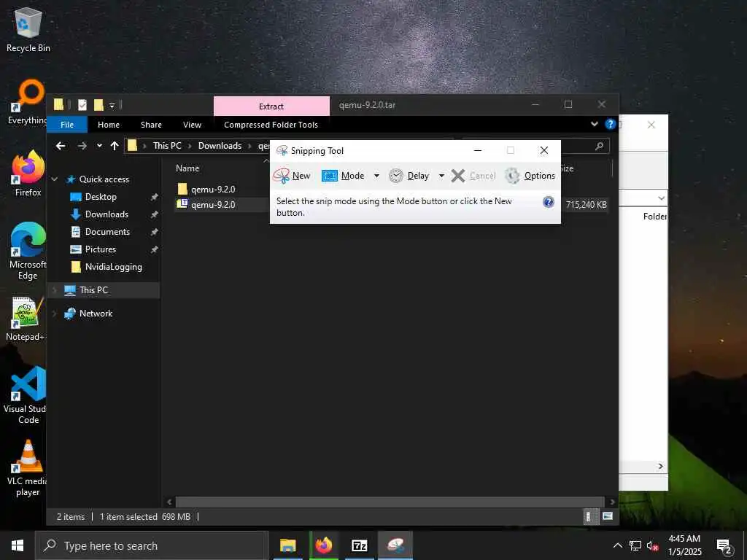Open Desktop in the navigation pane
Viewport: 747px width, 560px height.
tap(101, 197)
